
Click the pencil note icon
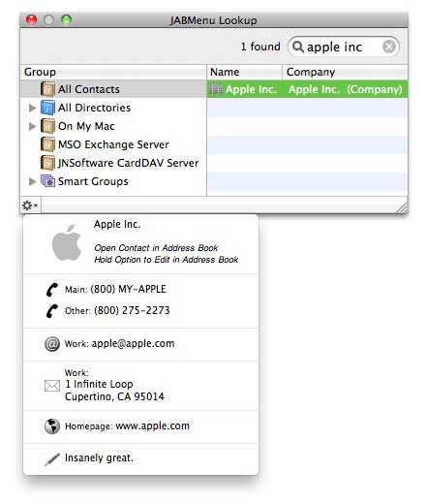(x=52, y=459)
